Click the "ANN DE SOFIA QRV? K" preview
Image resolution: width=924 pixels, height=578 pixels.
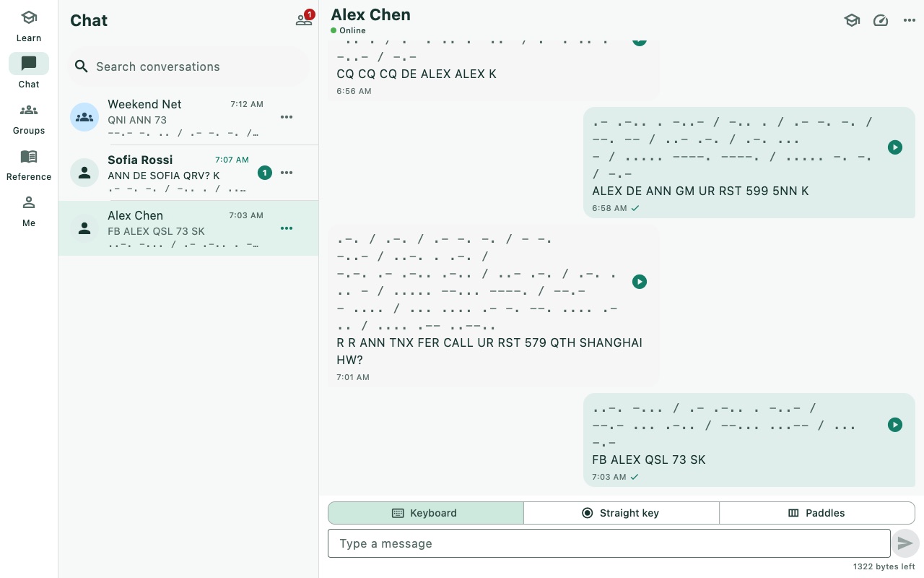[x=164, y=176]
